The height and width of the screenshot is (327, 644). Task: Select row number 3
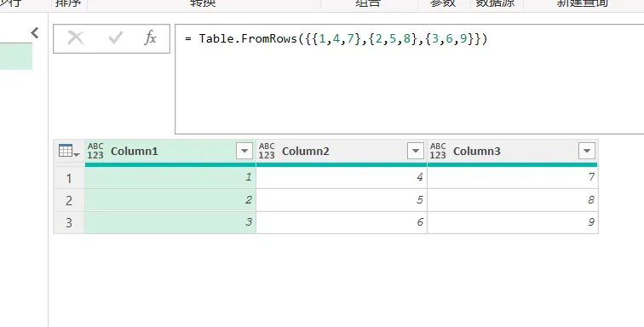click(x=69, y=222)
